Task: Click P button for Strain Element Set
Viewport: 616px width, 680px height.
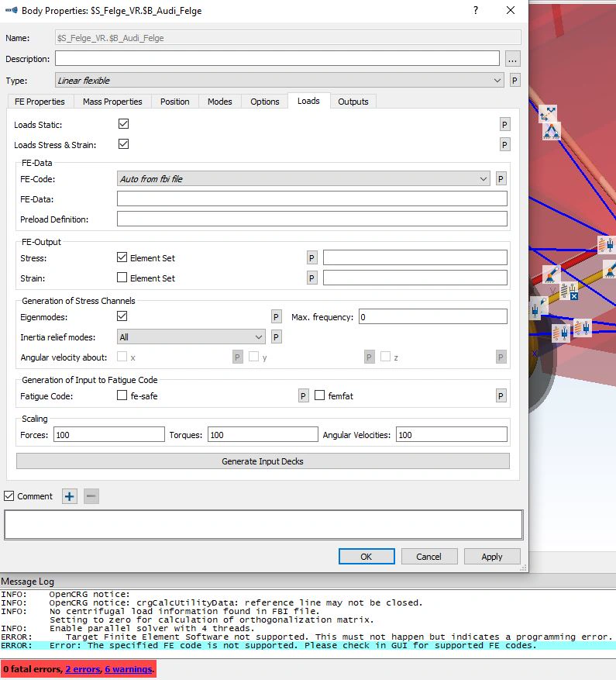Action: coord(311,278)
